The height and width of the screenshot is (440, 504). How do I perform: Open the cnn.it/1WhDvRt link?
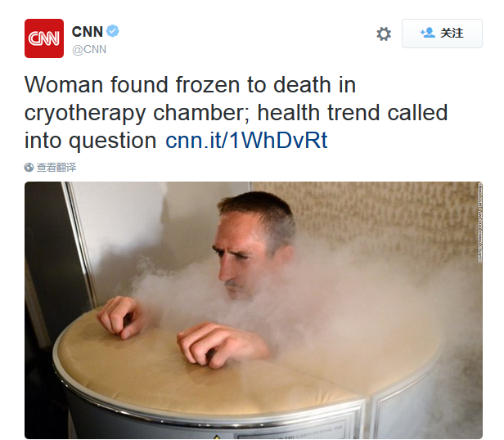[246, 141]
